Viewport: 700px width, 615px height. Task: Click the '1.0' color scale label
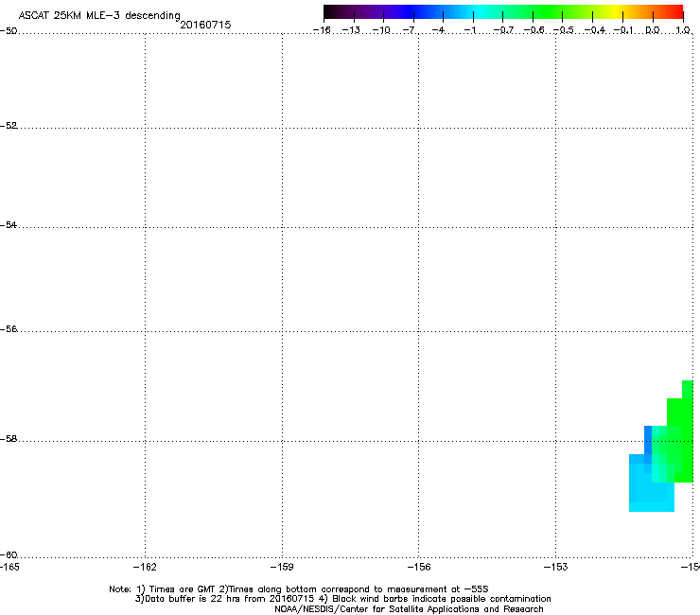(683, 30)
